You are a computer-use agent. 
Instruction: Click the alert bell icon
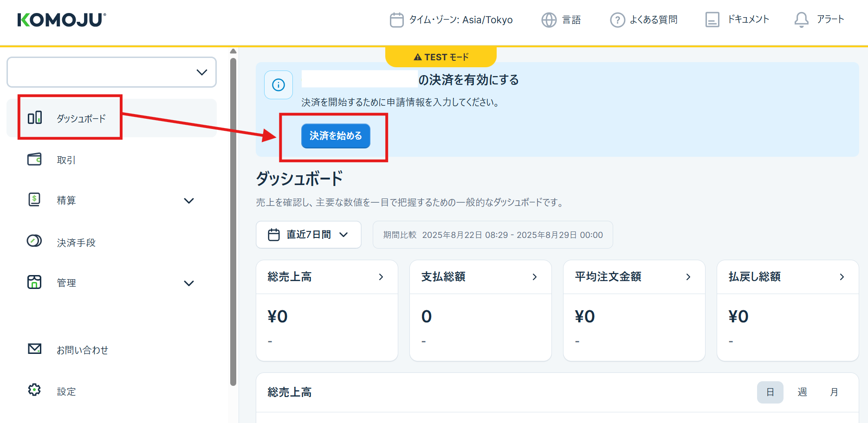pyautogui.click(x=801, y=20)
